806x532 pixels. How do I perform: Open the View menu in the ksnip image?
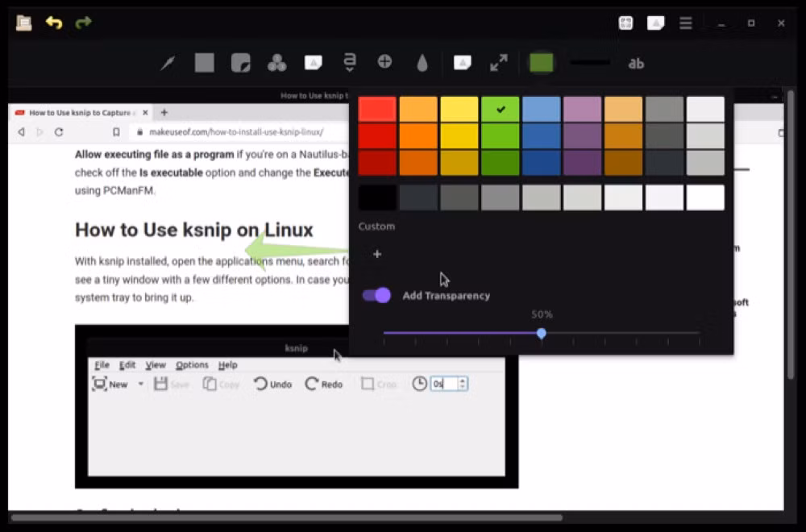click(x=156, y=365)
